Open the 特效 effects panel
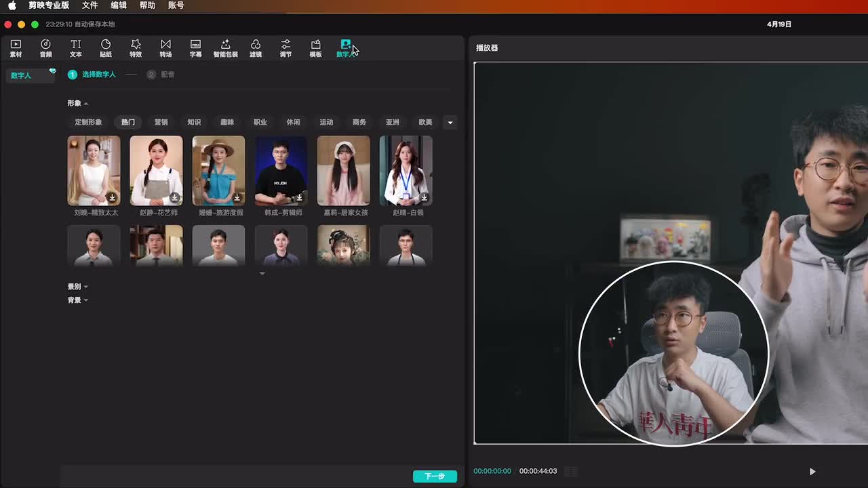 click(136, 48)
